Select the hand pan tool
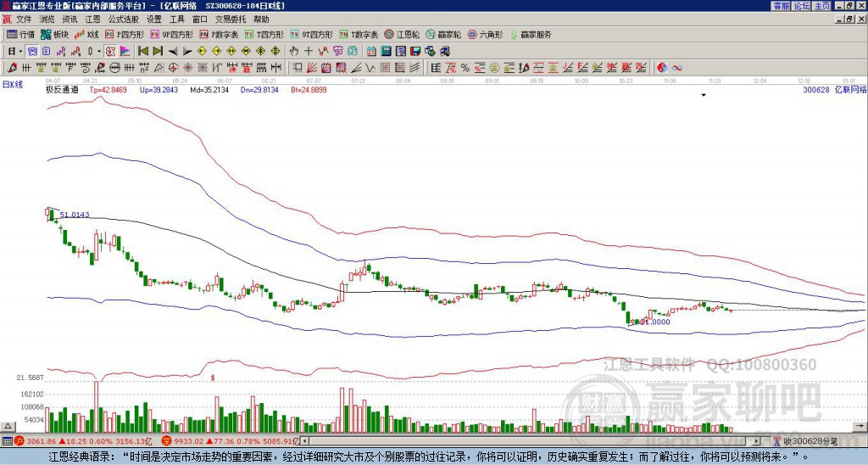 tap(294, 52)
